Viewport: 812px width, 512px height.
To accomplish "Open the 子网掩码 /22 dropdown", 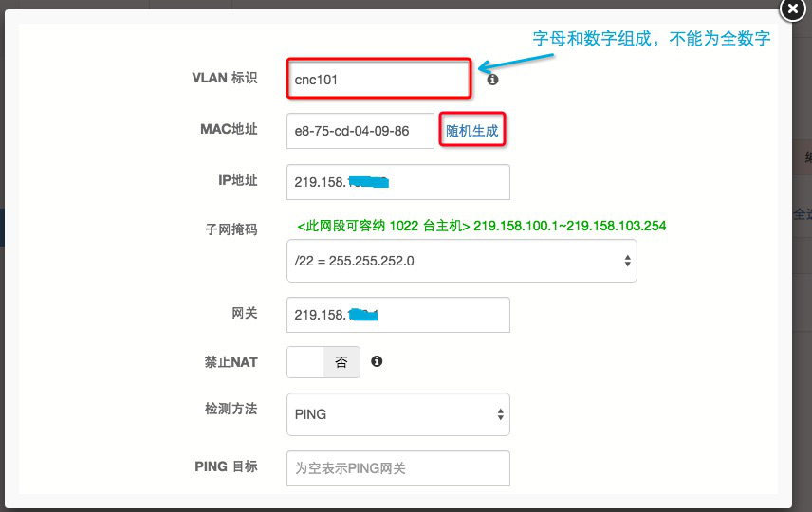I will tap(461, 261).
